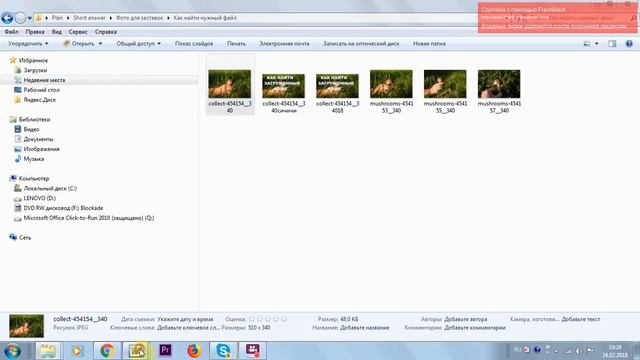This screenshot has height=360, width=640.
Task: Click Добавьте название field
Action: (364, 327)
